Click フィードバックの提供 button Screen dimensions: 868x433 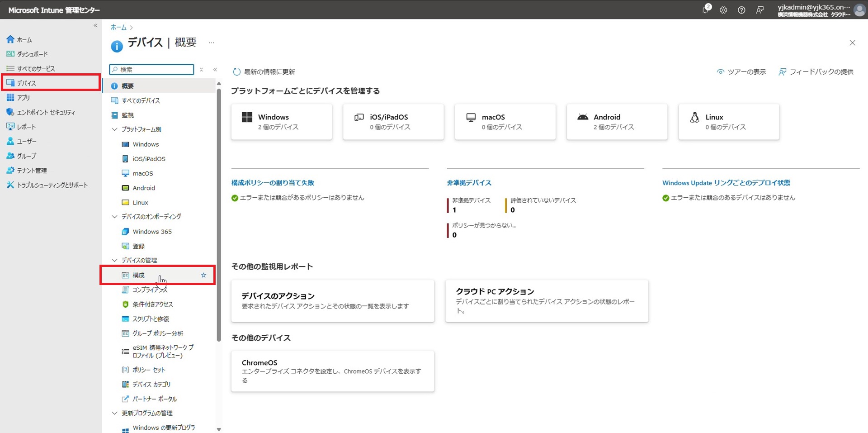[816, 71]
